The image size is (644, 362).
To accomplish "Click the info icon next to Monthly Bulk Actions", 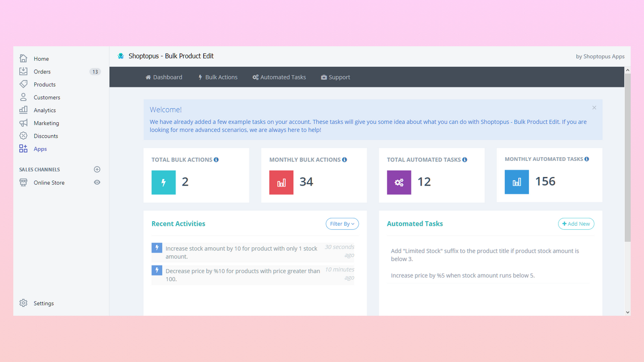I will click(x=344, y=159).
